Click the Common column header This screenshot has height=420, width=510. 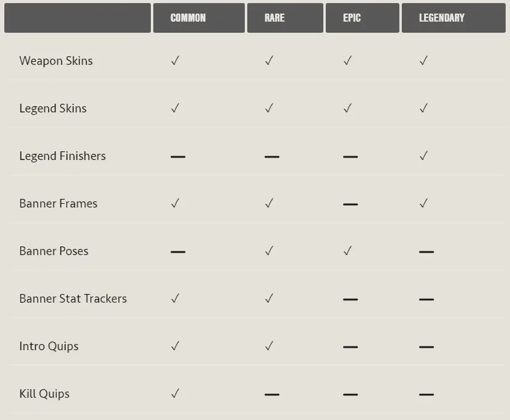198,18
